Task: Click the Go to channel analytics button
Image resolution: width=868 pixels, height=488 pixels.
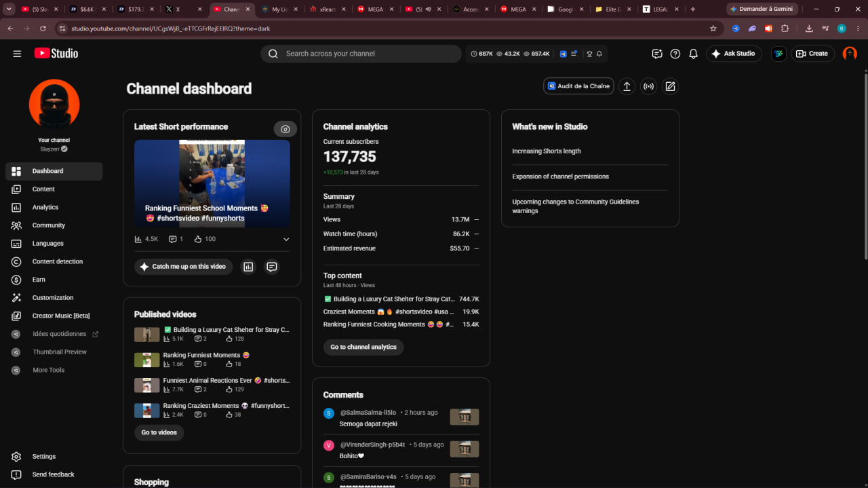Action: point(363,347)
